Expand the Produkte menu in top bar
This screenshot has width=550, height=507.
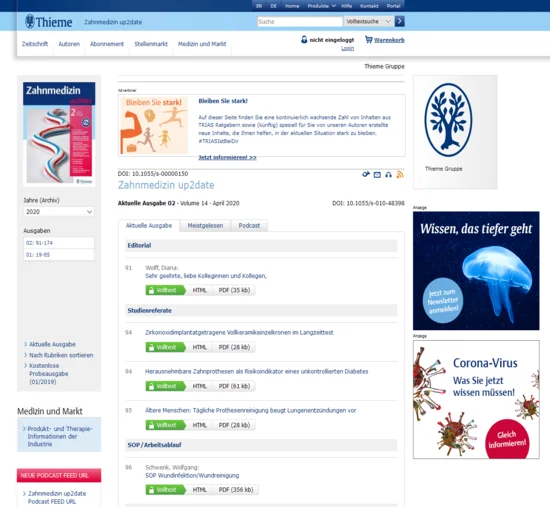coord(321,6)
